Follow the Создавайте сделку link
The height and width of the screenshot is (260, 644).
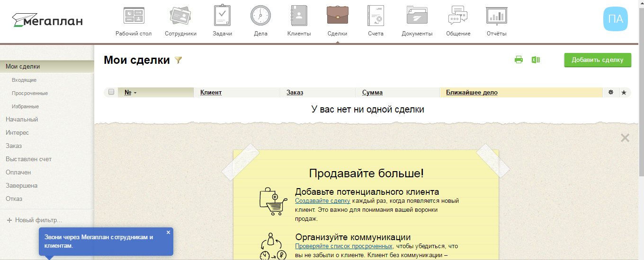[x=322, y=201]
